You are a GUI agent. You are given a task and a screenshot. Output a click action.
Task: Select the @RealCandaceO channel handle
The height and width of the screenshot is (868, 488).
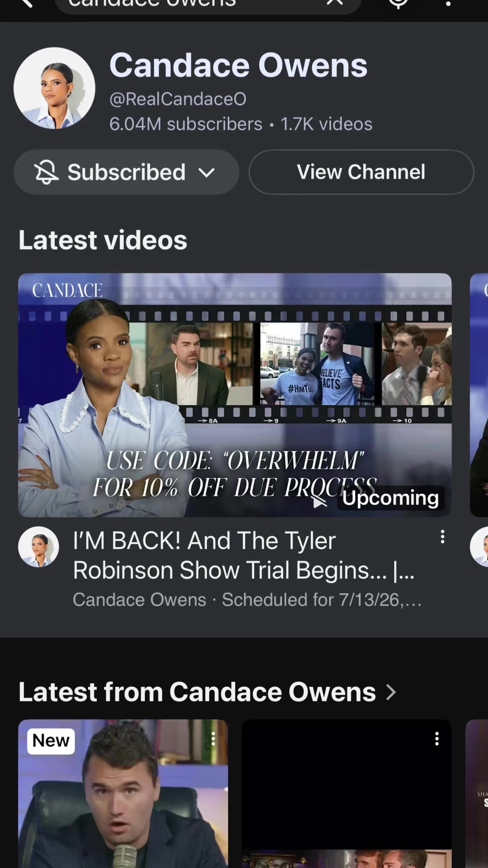178,99
